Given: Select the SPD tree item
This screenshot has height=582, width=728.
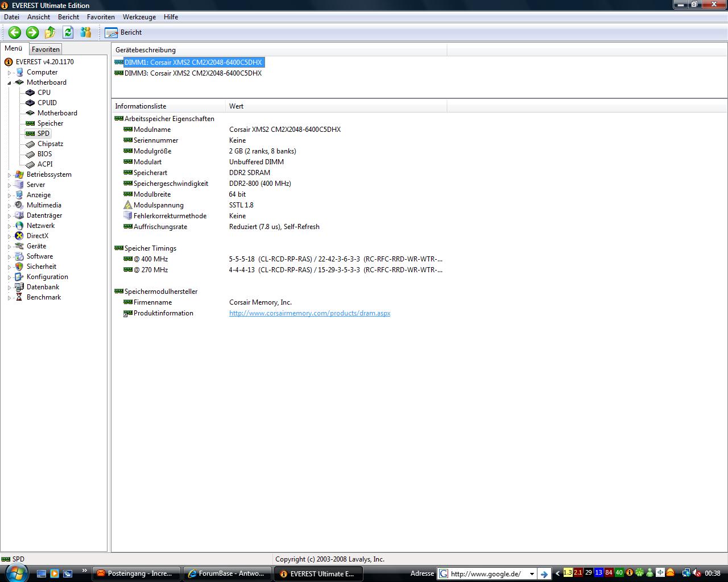Looking at the screenshot, I should point(38,134).
